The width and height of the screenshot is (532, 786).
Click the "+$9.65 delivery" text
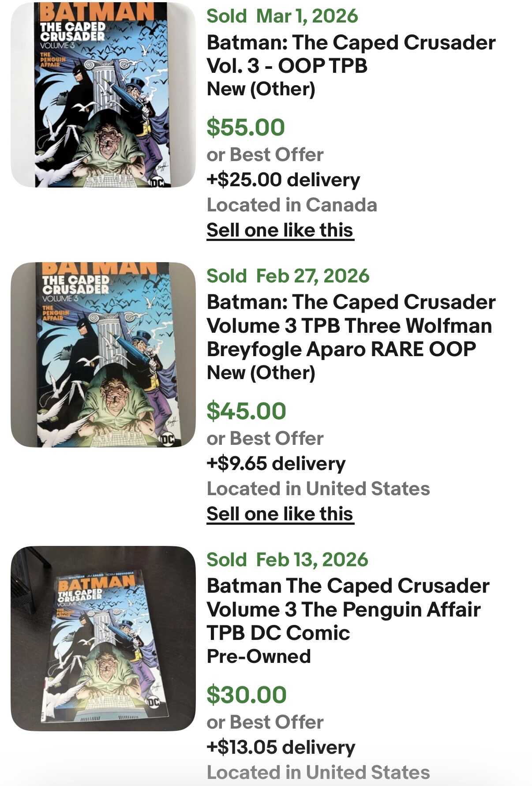(276, 464)
